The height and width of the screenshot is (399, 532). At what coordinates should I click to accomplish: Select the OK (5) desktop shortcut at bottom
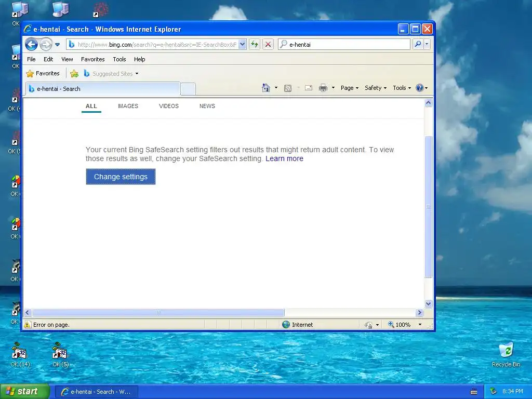pyautogui.click(x=60, y=355)
